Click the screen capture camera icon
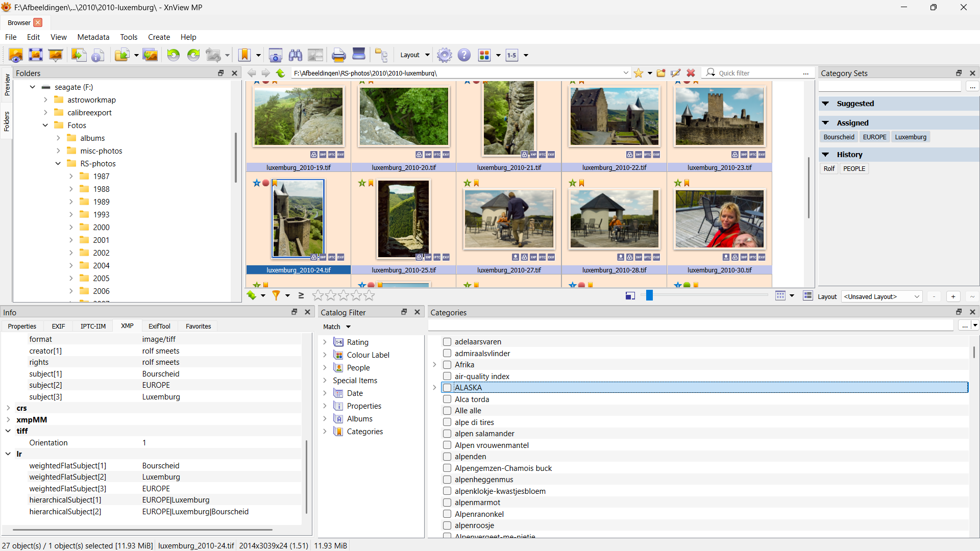This screenshot has width=980, height=551. pyautogui.click(x=275, y=55)
